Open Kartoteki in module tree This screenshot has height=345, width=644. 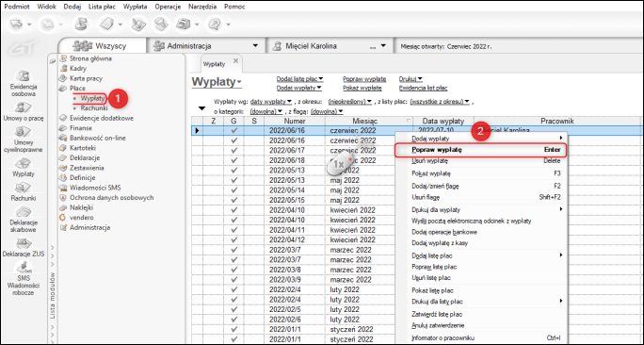click(83, 148)
